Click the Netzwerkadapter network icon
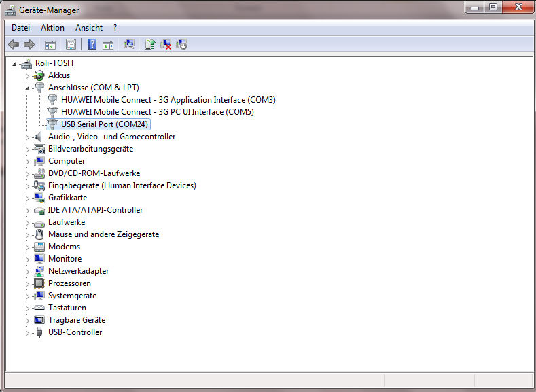Image resolution: width=536 pixels, height=392 pixels. 39,271
